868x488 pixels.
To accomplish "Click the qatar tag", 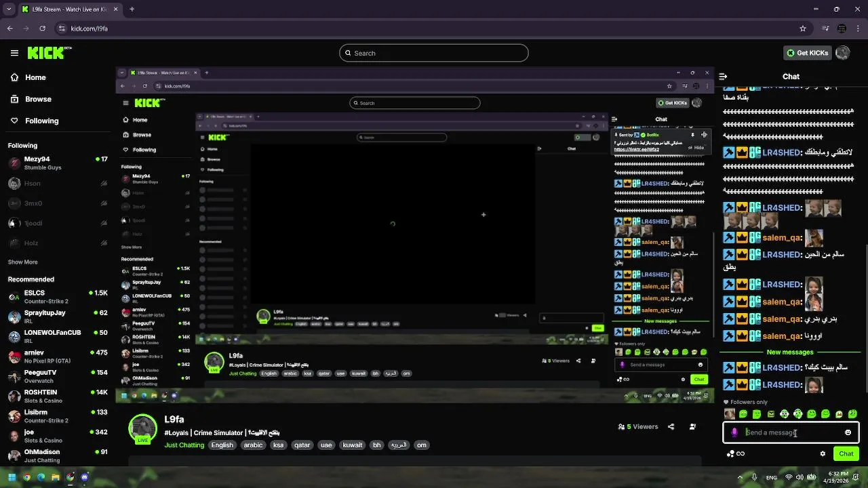I will [302, 445].
